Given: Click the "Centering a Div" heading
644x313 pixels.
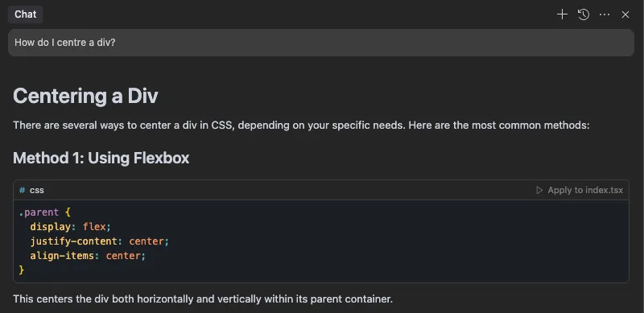Looking at the screenshot, I should click(85, 96).
